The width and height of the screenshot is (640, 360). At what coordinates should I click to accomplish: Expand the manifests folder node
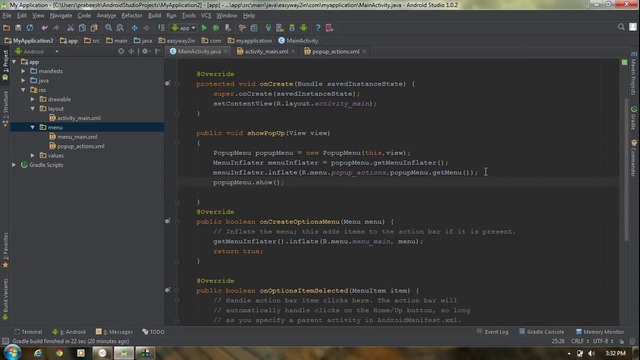[x=23, y=71]
